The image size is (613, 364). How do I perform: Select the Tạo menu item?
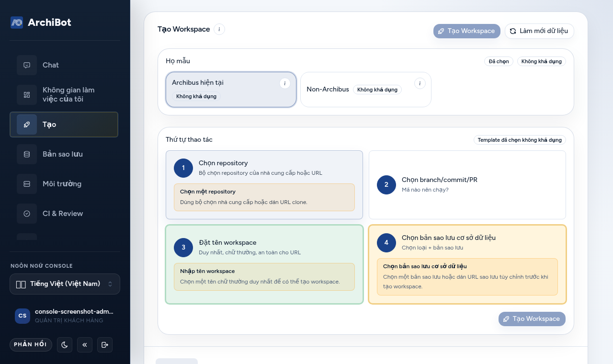pos(64,125)
